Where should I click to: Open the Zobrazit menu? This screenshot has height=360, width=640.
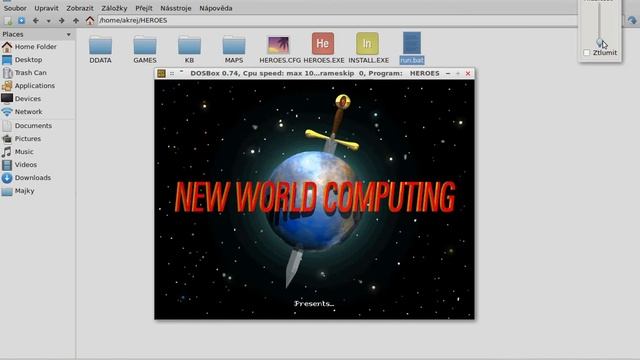tap(80, 8)
